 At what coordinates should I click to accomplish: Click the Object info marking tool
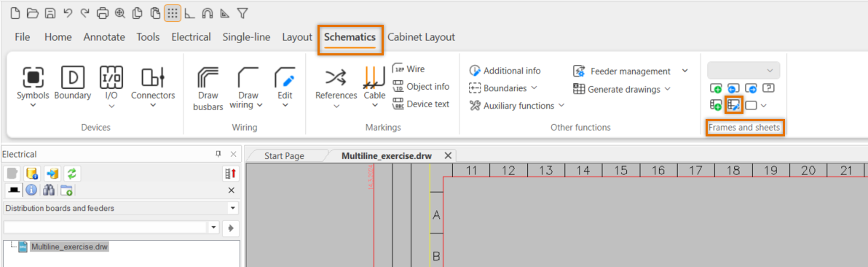(421, 87)
